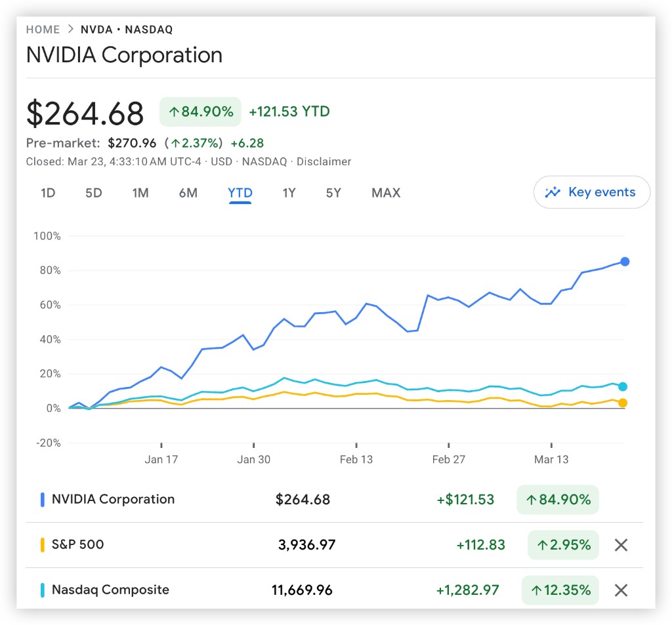Click the Key events sparkle icon

tap(553, 192)
